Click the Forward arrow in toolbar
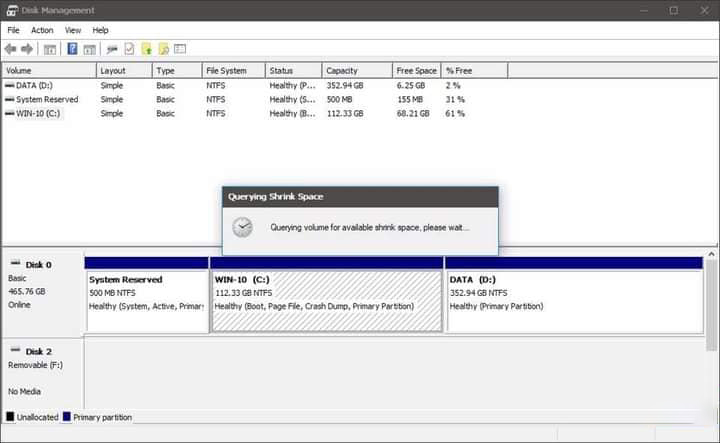The width and height of the screenshot is (720, 443). 25,49
